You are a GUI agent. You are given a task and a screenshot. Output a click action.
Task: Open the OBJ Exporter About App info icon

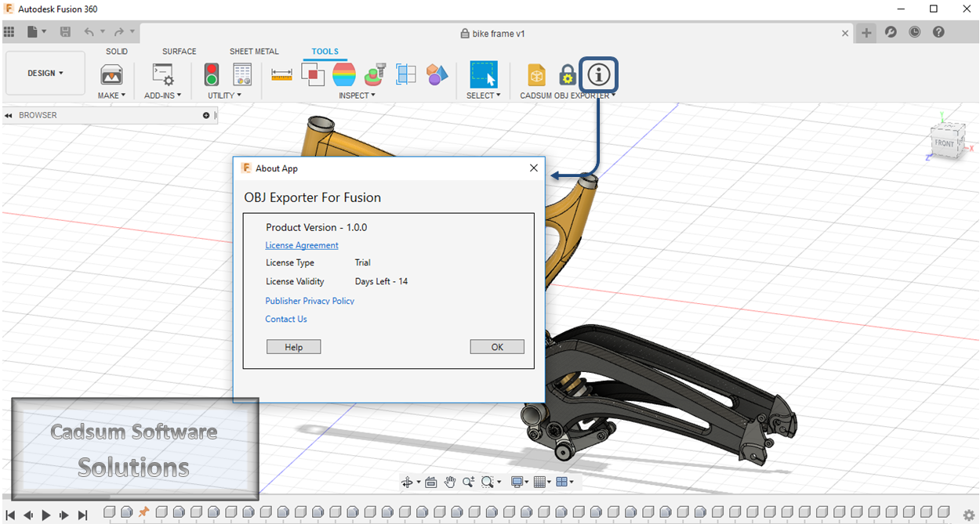(x=598, y=75)
